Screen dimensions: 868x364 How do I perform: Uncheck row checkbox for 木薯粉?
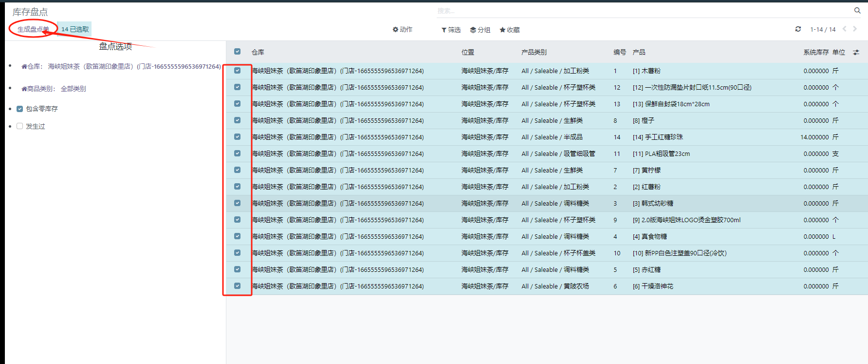coord(237,71)
